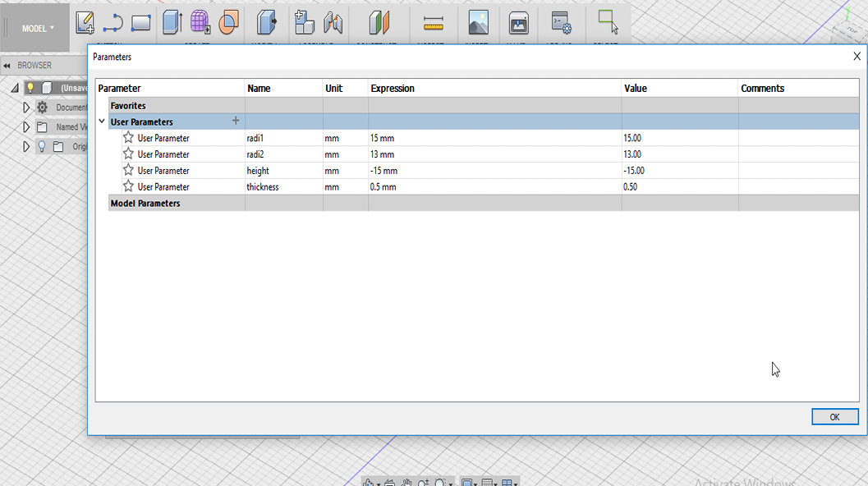Edit the -15 mm expression field
This screenshot has width=868, height=486.
tap(494, 171)
